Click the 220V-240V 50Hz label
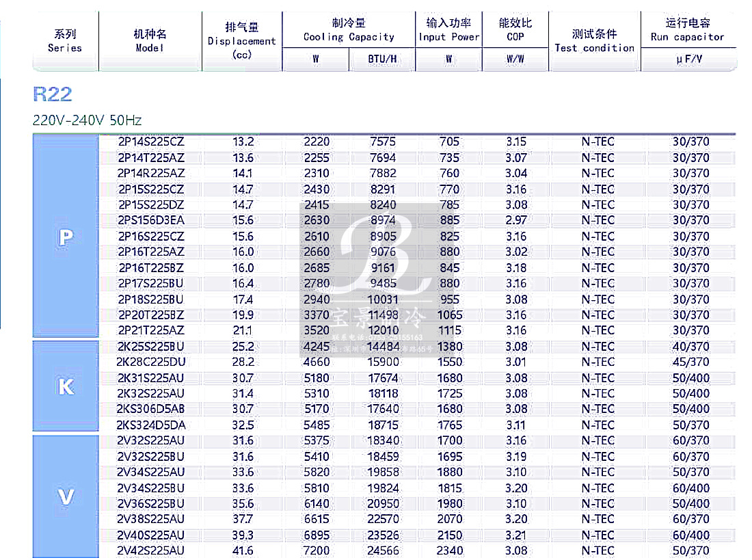 click(x=87, y=120)
